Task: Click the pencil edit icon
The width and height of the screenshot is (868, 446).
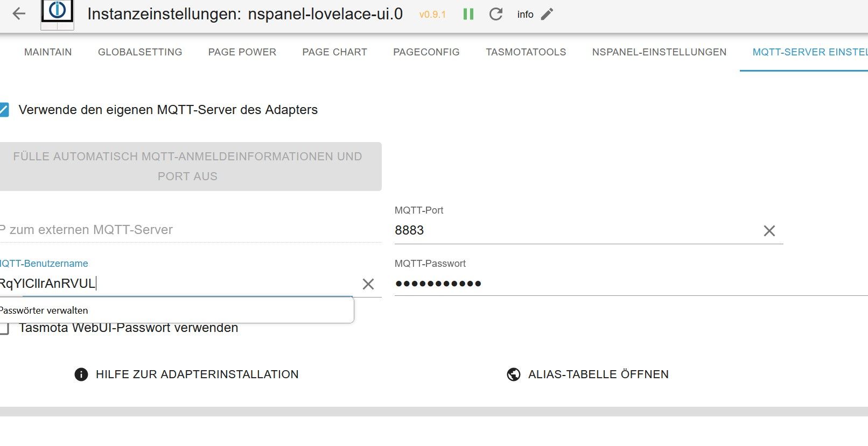Action: (547, 15)
